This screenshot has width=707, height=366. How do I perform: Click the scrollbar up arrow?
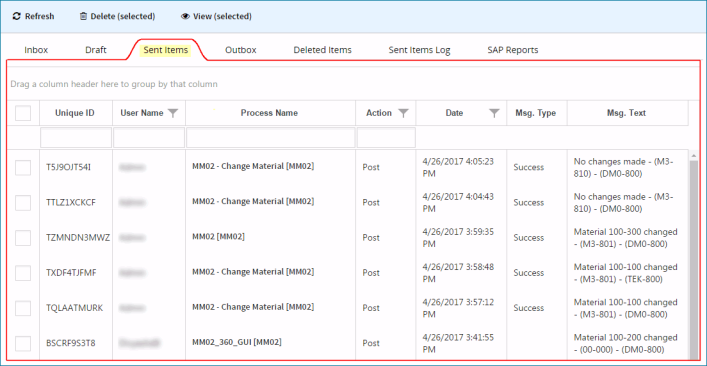693,156
